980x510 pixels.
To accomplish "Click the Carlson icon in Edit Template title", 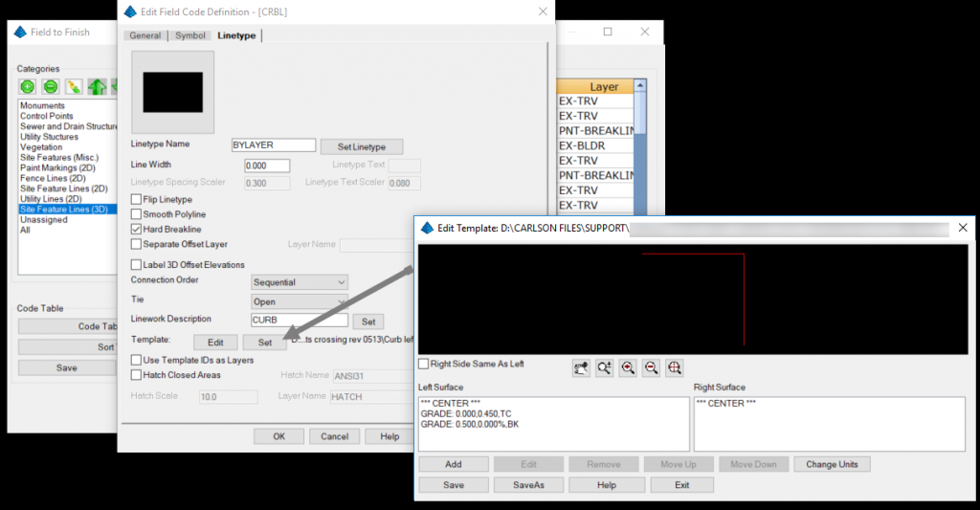I will pos(427,228).
